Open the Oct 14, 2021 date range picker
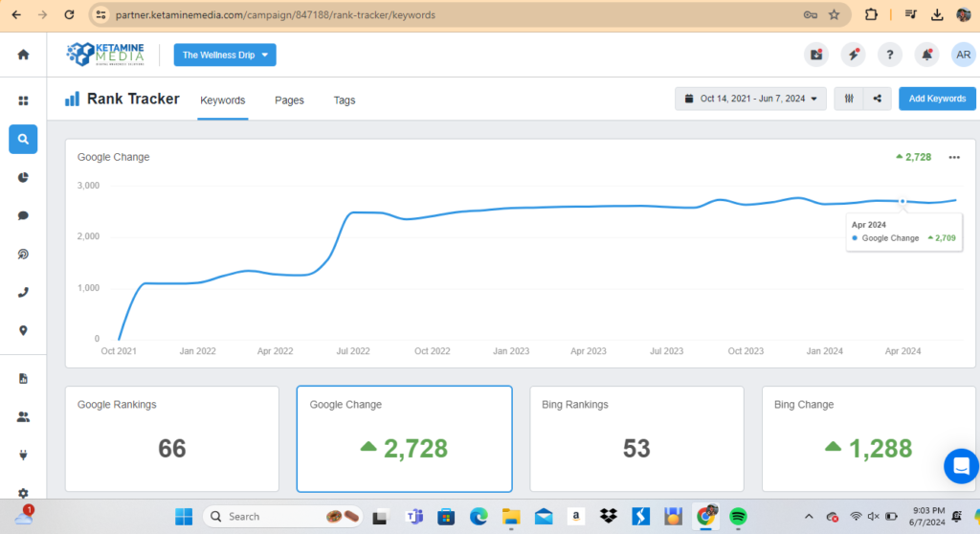 pyautogui.click(x=750, y=99)
